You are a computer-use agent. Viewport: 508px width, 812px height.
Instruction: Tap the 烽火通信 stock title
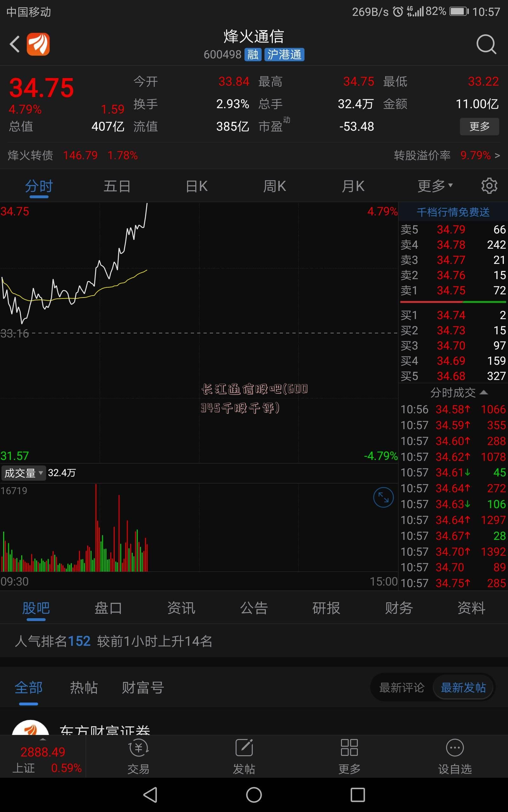click(254, 36)
